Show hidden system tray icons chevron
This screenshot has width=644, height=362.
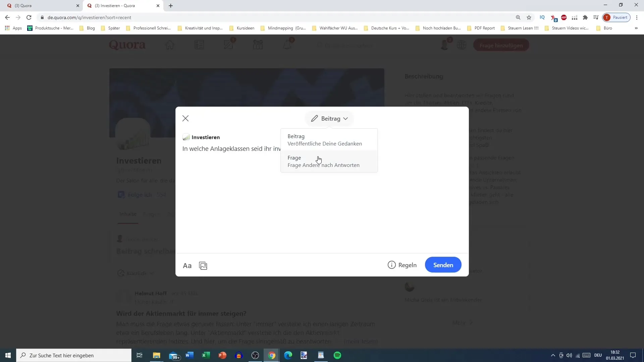(553, 355)
